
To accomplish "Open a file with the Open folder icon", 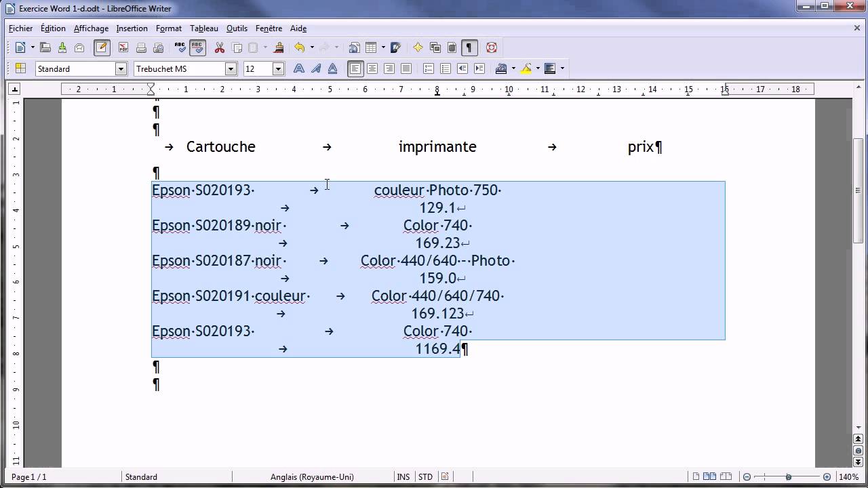I will [45, 47].
